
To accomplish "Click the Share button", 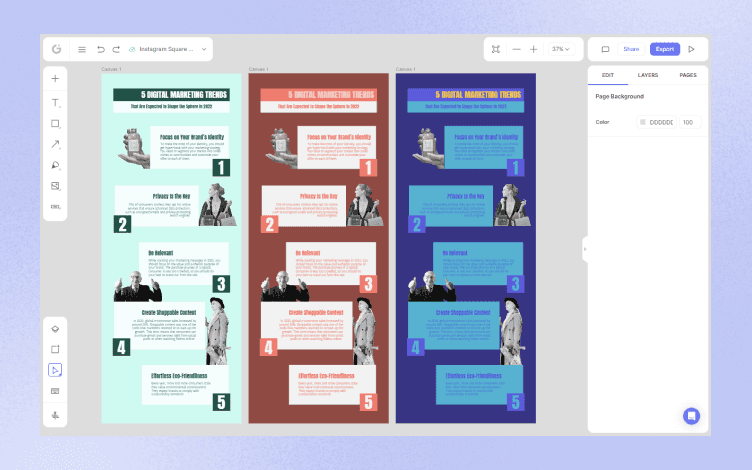I will tap(631, 49).
